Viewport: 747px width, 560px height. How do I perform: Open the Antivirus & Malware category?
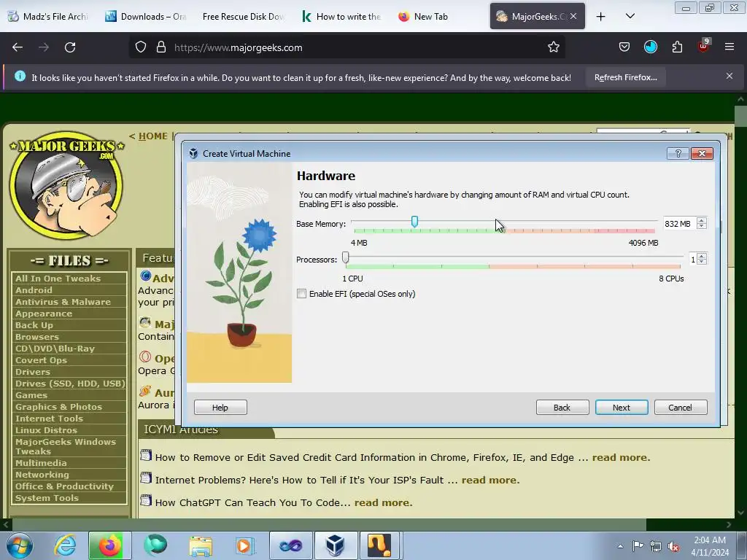(x=63, y=302)
